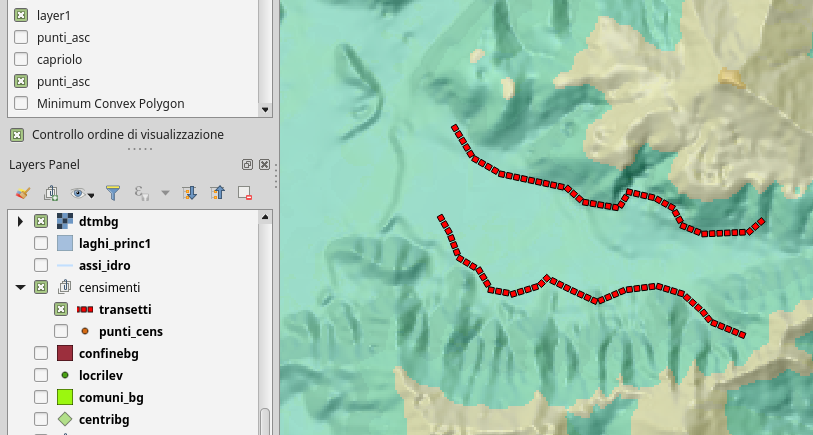This screenshot has width=813, height=435.
Task: Click the censimenti group icon
Action: point(65,287)
